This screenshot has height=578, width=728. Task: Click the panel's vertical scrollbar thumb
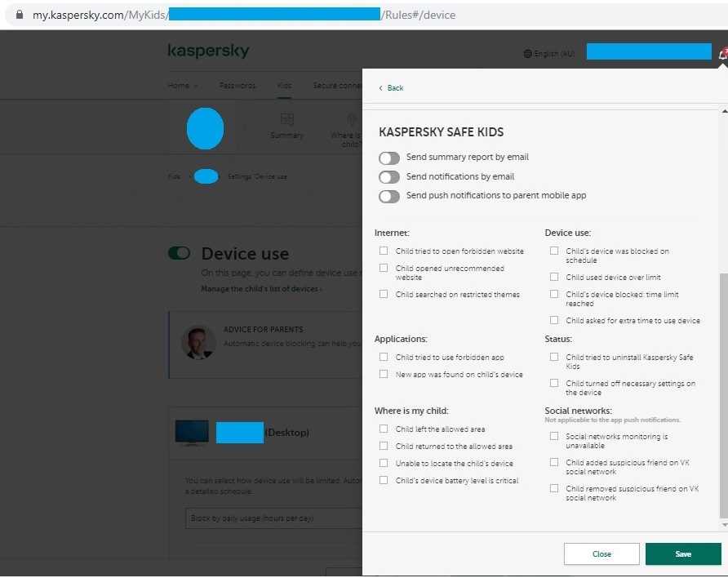(724, 394)
